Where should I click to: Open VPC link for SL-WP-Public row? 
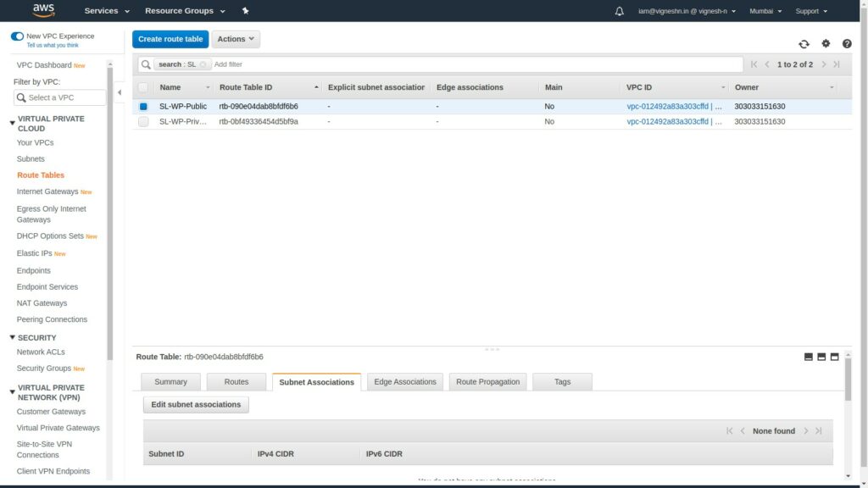pyautogui.click(x=674, y=106)
